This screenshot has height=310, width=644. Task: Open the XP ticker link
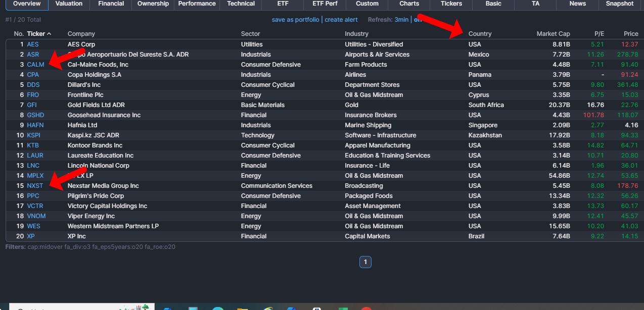31,236
